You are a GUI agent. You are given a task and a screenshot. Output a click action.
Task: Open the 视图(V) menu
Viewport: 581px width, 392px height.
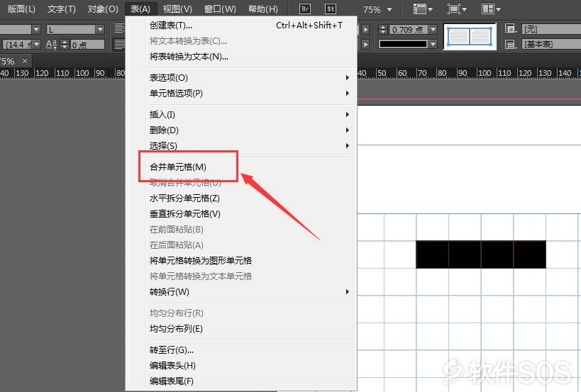pyautogui.click(x=177, y=9)
